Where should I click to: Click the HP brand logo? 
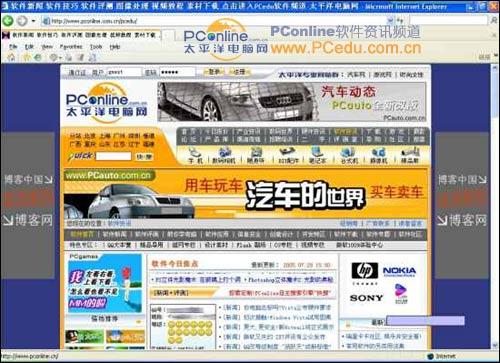tap(365, 270)
